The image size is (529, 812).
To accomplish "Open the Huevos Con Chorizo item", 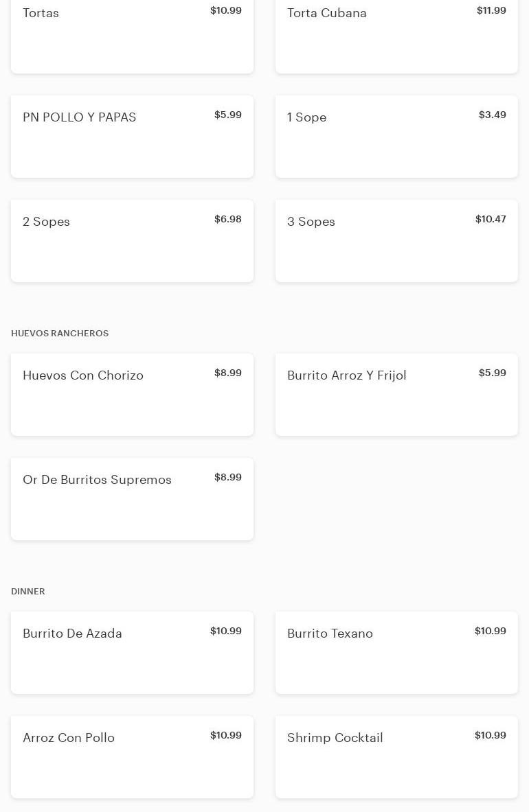I will click(x=83, y=375).
